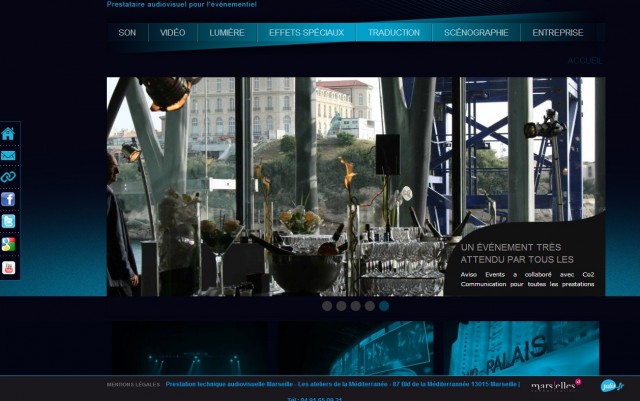Select the second slideshow dot
This screenshot has width=640, height=401.
point(341,306)
